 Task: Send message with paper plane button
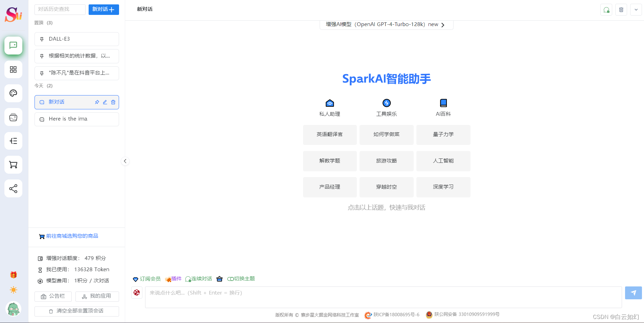tap(633, 293)
